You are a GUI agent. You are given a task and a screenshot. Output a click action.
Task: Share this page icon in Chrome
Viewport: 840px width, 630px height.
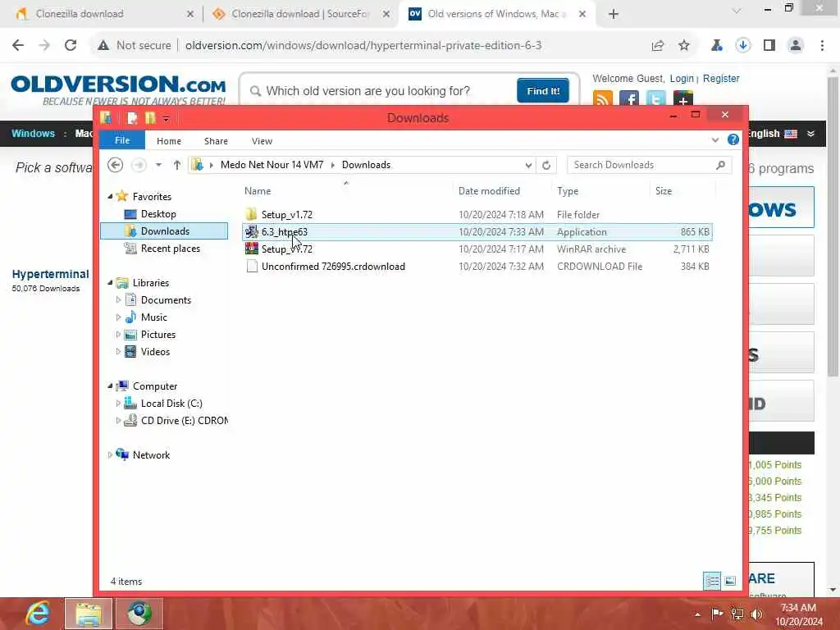click(657, 45)
